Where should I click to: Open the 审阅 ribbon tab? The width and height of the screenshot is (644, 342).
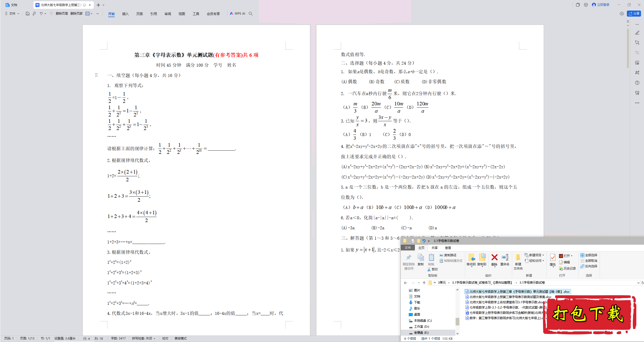click(168, 14)
